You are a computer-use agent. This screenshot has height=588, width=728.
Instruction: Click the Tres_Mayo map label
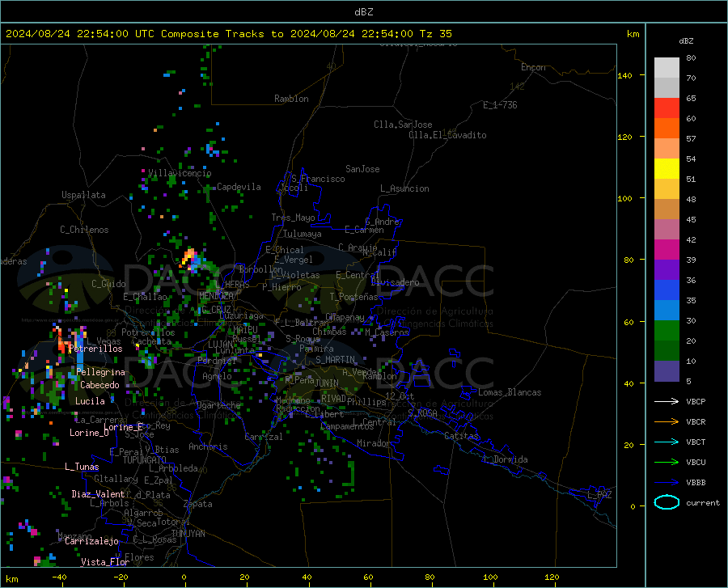click(293, 218)
